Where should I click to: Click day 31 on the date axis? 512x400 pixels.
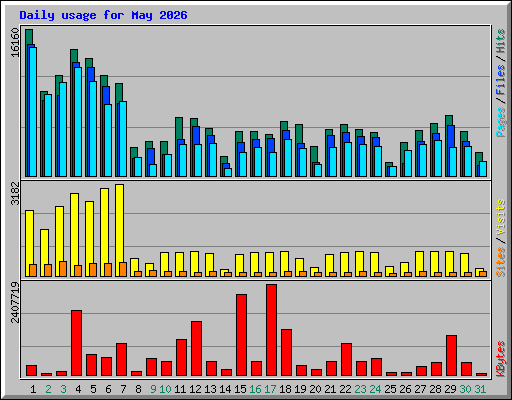[480, 389]
